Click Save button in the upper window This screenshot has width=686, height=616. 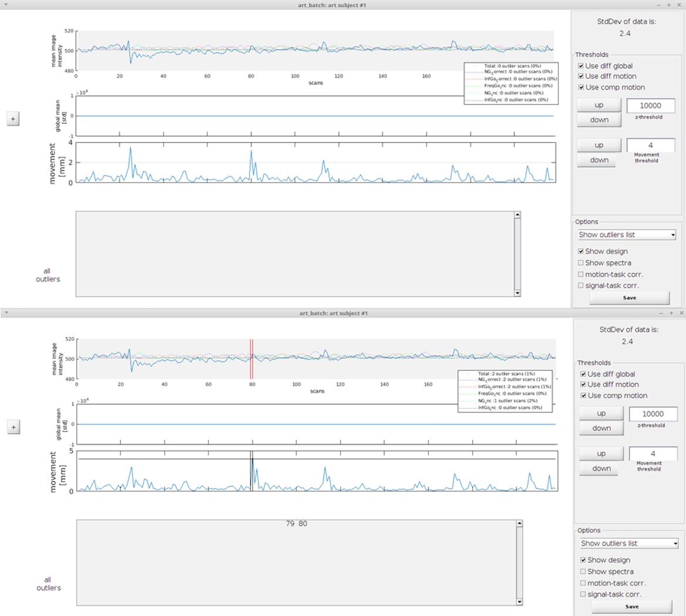629,298
